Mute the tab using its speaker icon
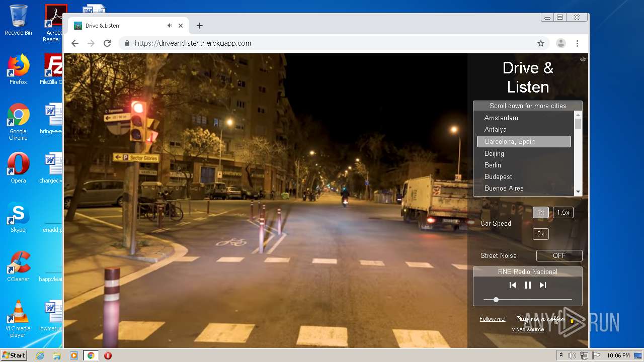Viewport: 644px width, 362px height. [x=170, y=26]
